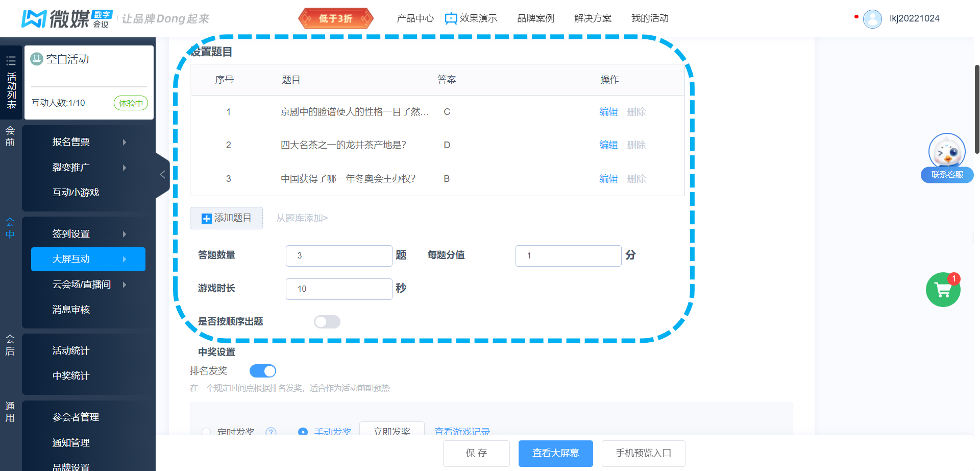Open 活动统计 in sidebar
The image size is (980, 471).
(x=71, y=351)
